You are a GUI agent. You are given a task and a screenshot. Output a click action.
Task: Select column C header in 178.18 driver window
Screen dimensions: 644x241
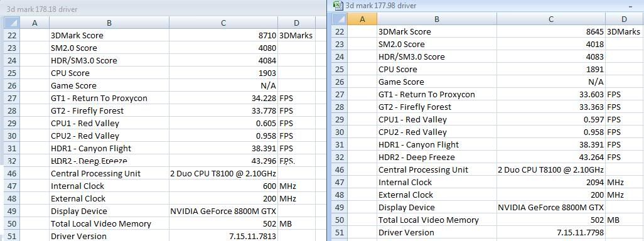pyautogui.click(x=223, y=23)
